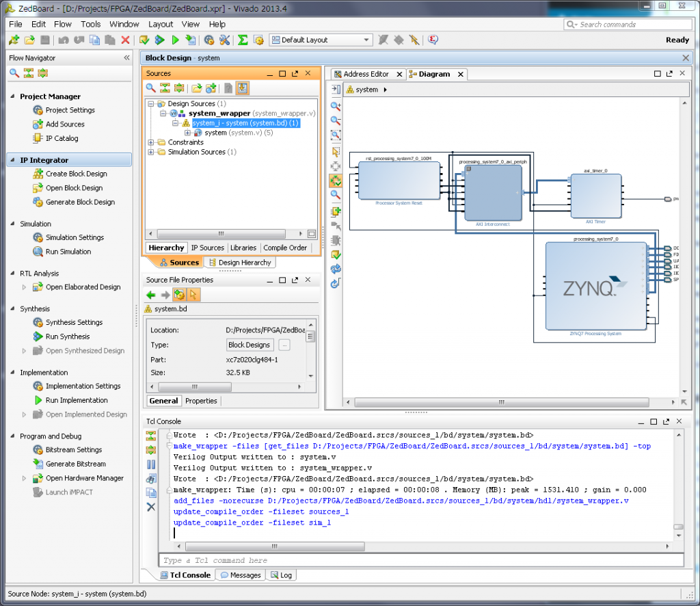The image size is (700, 606).
Task: Toggle Autofit Selection in Diagram sidebar
Action: tap(335, 181)
